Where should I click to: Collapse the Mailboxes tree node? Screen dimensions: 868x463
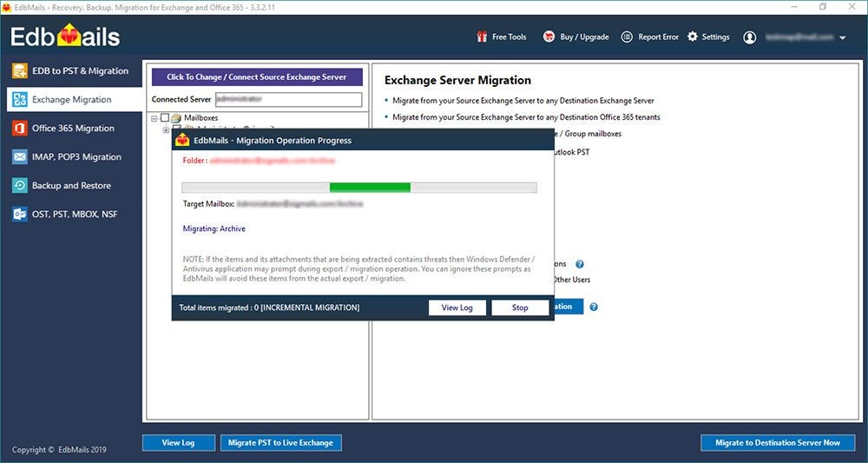[155, 118]
